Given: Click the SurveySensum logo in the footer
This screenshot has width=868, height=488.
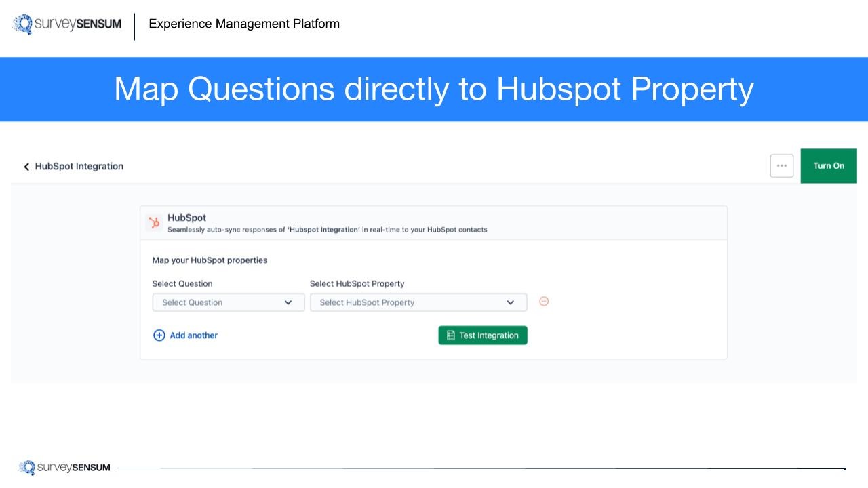Looking at the screenshot, I should (x=64, y=467).
